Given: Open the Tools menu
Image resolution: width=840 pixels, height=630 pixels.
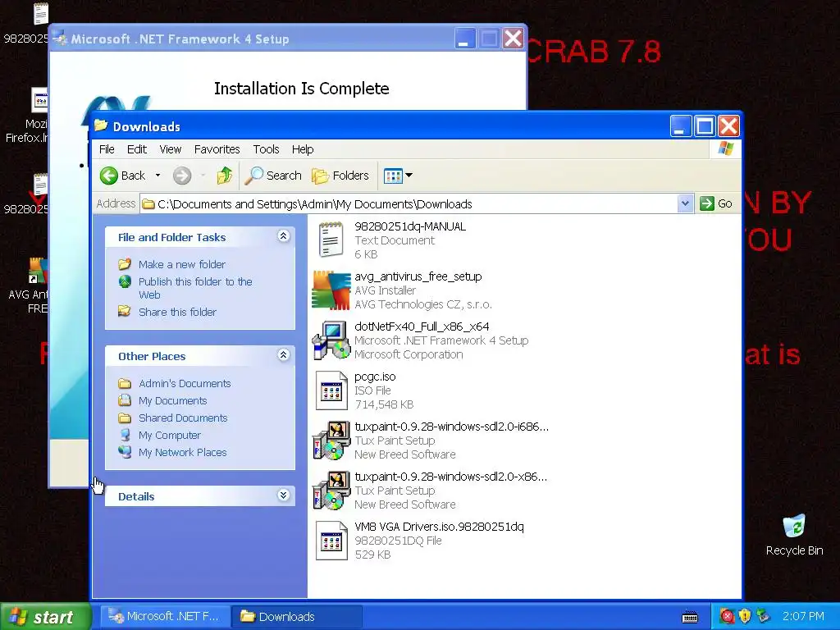Looking at the screenshot, I should click(267, 149).
